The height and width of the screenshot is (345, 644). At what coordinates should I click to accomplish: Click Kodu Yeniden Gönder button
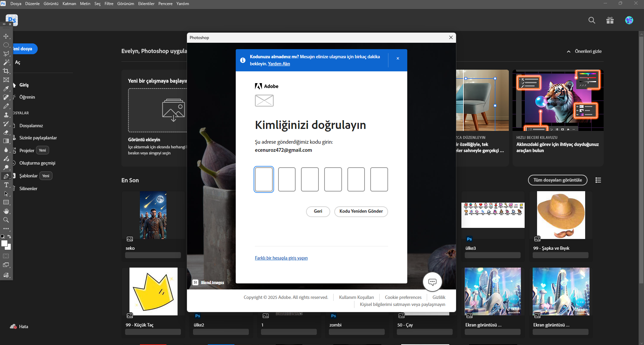[x=361, y=211]
